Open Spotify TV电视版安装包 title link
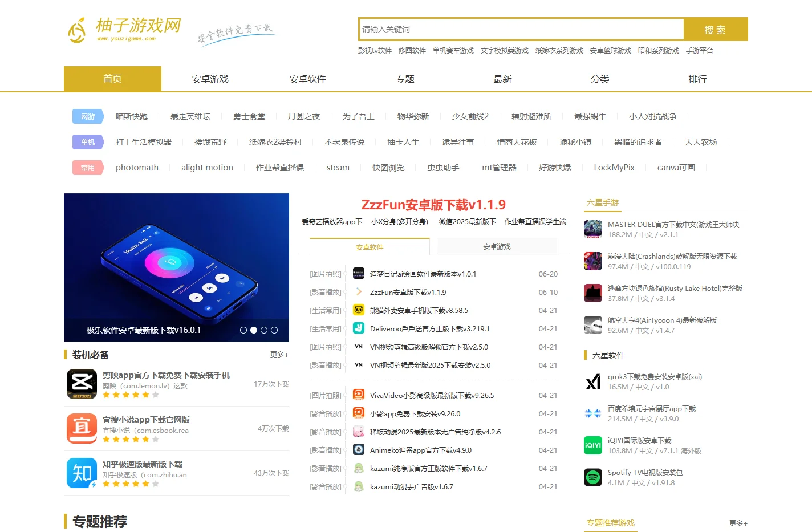Viewport: 812px width, 532px height. pos(645,473)
